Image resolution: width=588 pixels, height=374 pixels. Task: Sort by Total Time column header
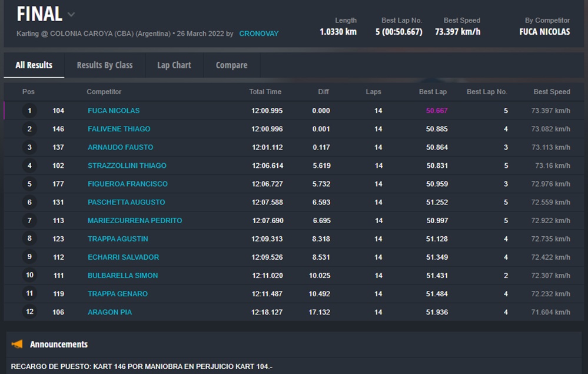(x=265, y=92)
